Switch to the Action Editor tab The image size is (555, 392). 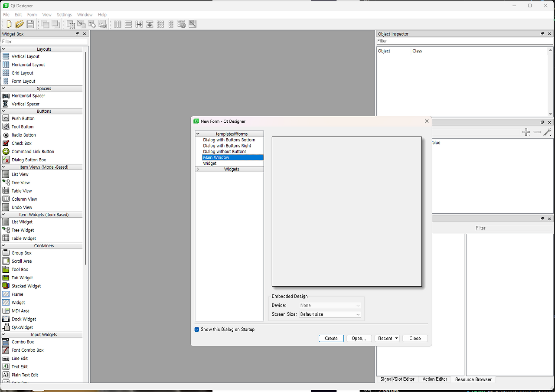point(434,379)
